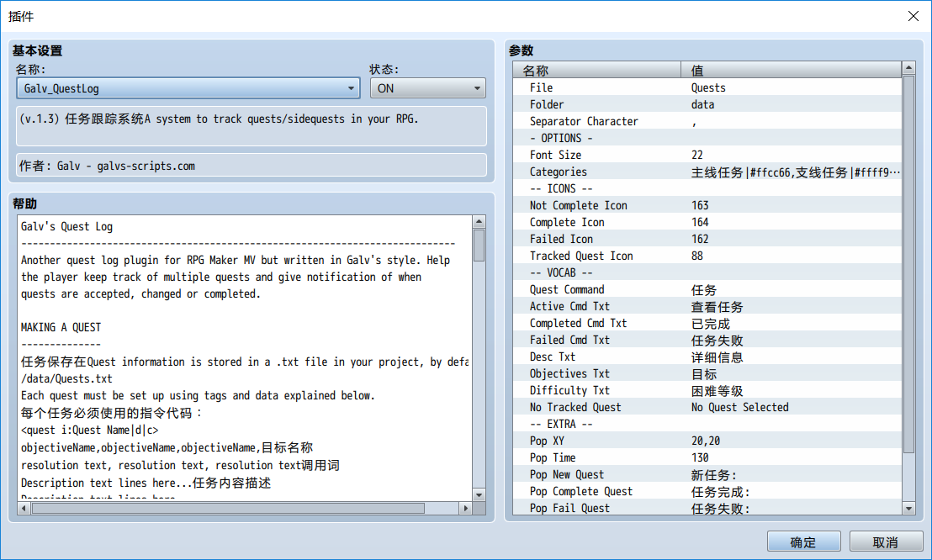
Task: Click the 确定 button
Action: point(803,542)
